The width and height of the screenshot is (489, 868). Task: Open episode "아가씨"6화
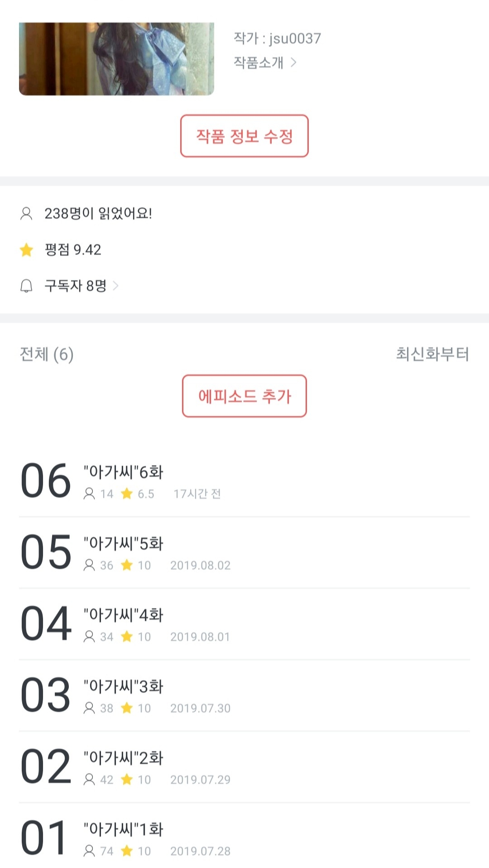coord(123,472)
